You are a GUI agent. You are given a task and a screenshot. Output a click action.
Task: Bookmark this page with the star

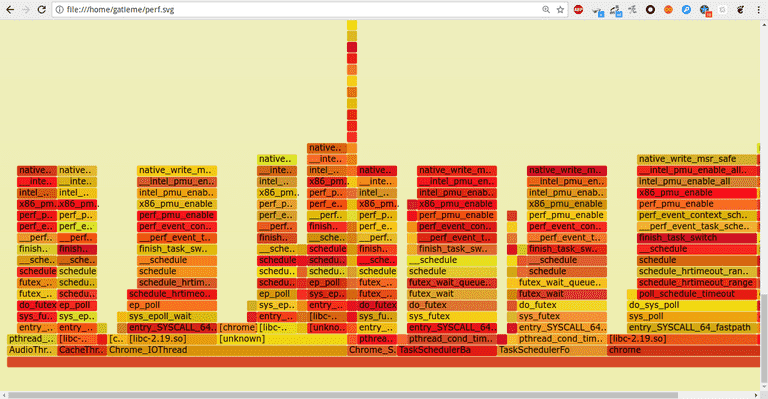coord(560,9)
